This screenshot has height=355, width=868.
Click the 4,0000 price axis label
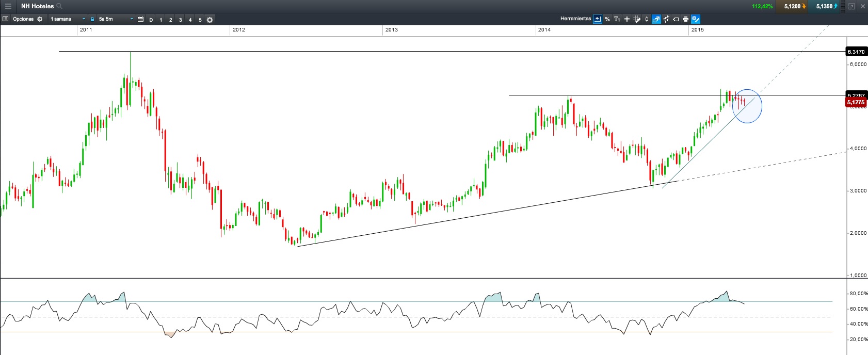coord(858,149)
